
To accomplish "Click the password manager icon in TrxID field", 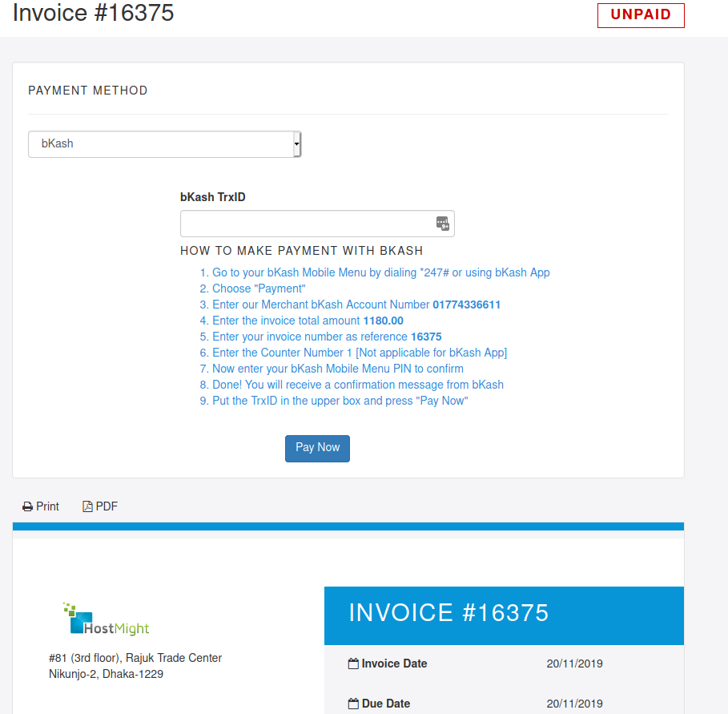I will (x=442, y=224).
